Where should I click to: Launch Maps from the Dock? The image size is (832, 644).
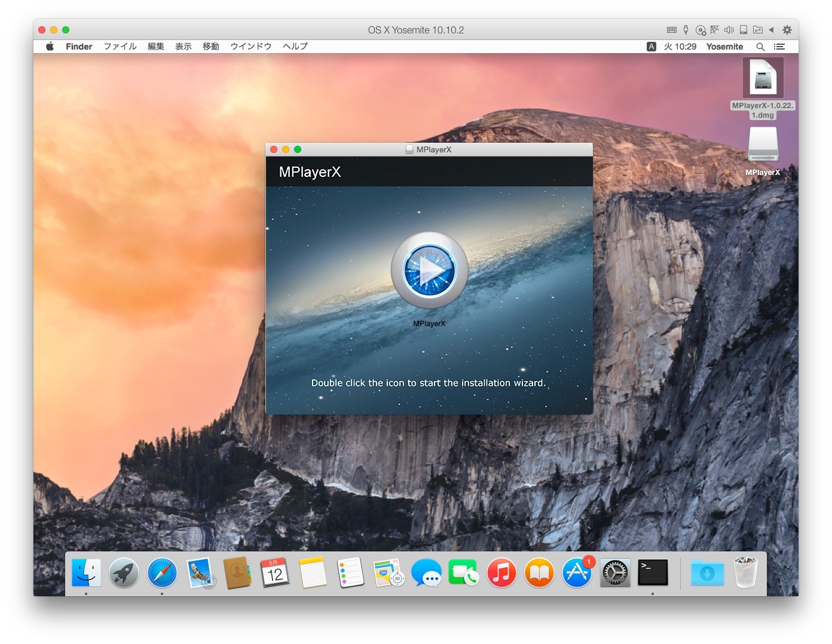coord(389,573)
